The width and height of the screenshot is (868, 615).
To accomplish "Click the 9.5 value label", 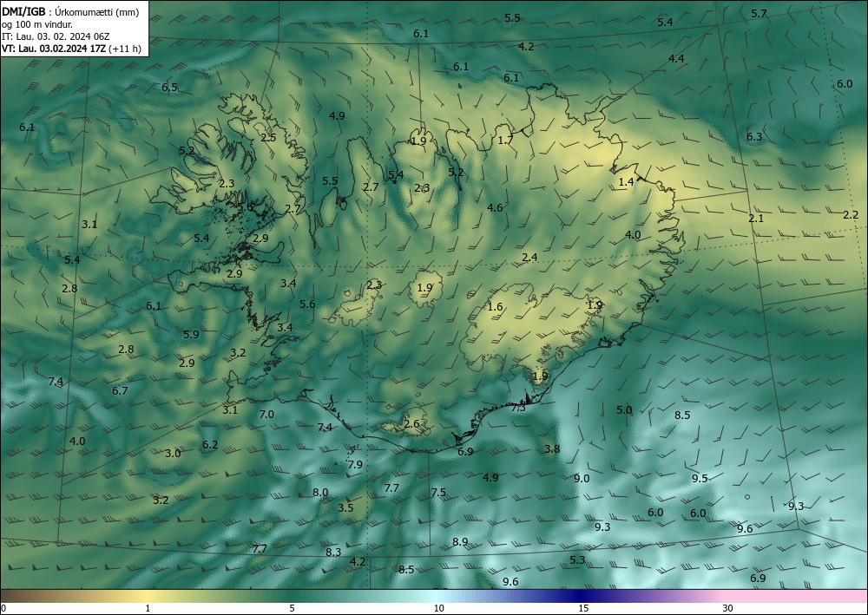I will pyautogui.click(x=700, y=479).
